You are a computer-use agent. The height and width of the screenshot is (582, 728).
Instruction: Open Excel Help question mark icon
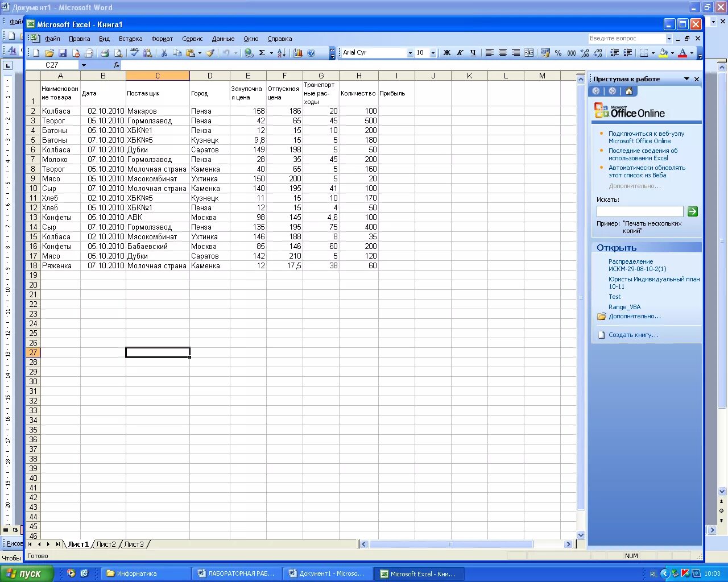pyautogui.click(x=311, y=53)
